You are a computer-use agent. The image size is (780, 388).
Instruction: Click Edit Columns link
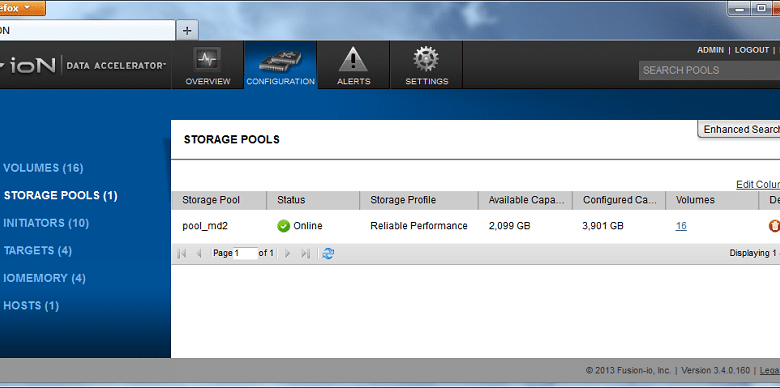point(758,185)
